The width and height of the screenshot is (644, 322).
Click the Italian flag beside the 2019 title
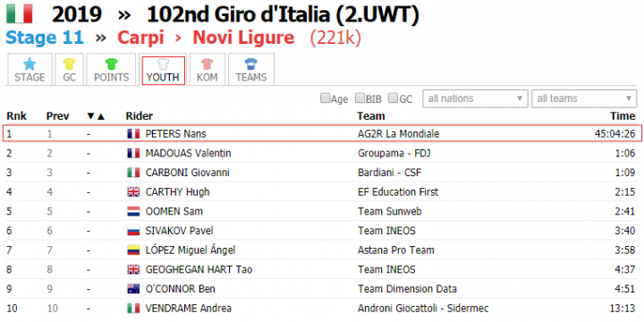point(20,13)
